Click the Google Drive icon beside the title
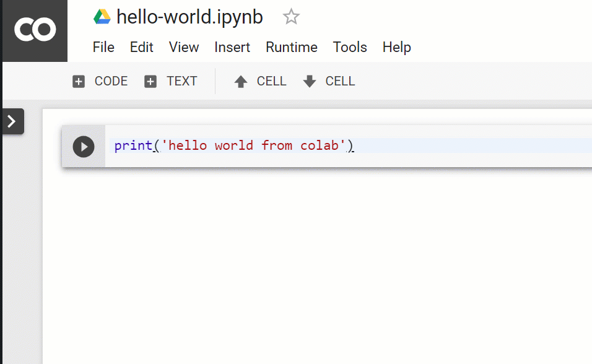This screenshot has width=592, height=364. pos(102,17)
